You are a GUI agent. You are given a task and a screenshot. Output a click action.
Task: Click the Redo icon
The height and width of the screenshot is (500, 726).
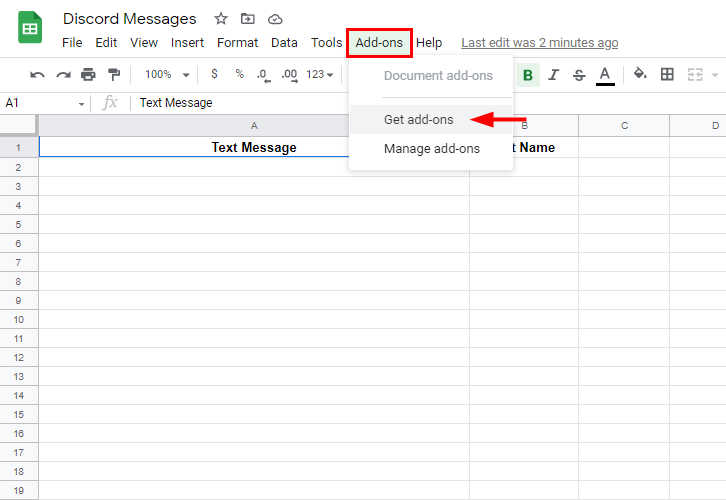[63, 75]
